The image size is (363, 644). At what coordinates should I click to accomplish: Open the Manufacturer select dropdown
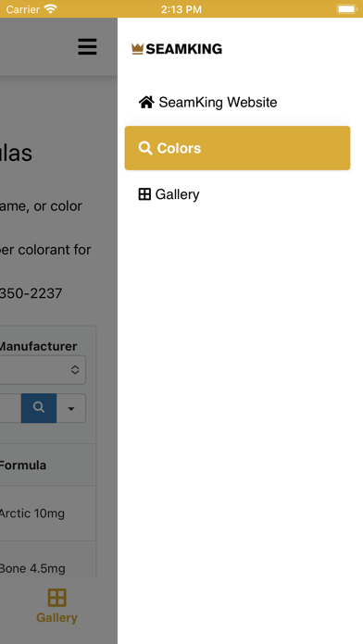click(43, 369)
